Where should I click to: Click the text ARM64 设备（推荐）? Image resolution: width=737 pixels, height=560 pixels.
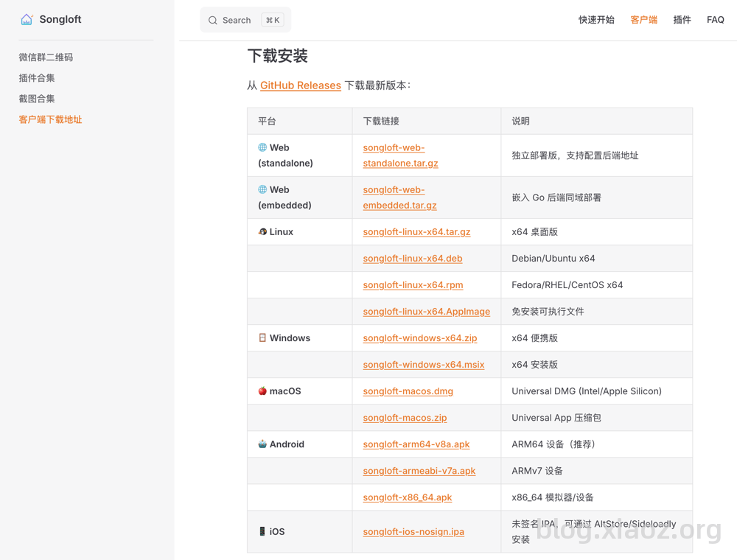click(x=553, y=444)
